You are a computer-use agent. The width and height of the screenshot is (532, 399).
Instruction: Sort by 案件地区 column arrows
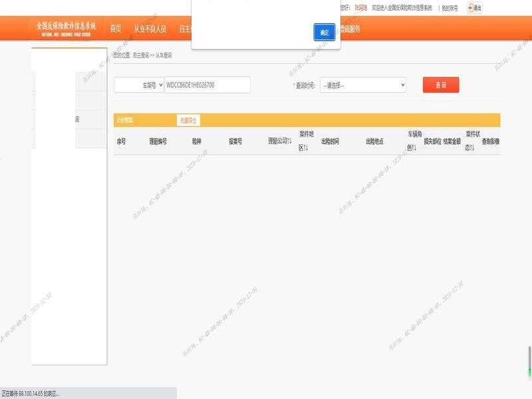tap(305, 147)
